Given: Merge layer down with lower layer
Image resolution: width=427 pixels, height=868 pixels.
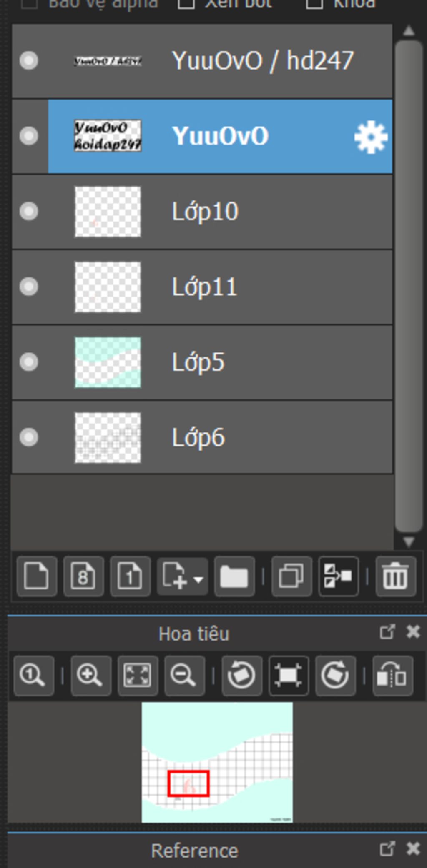Looking at the screenshot, I should coord(338,576).
